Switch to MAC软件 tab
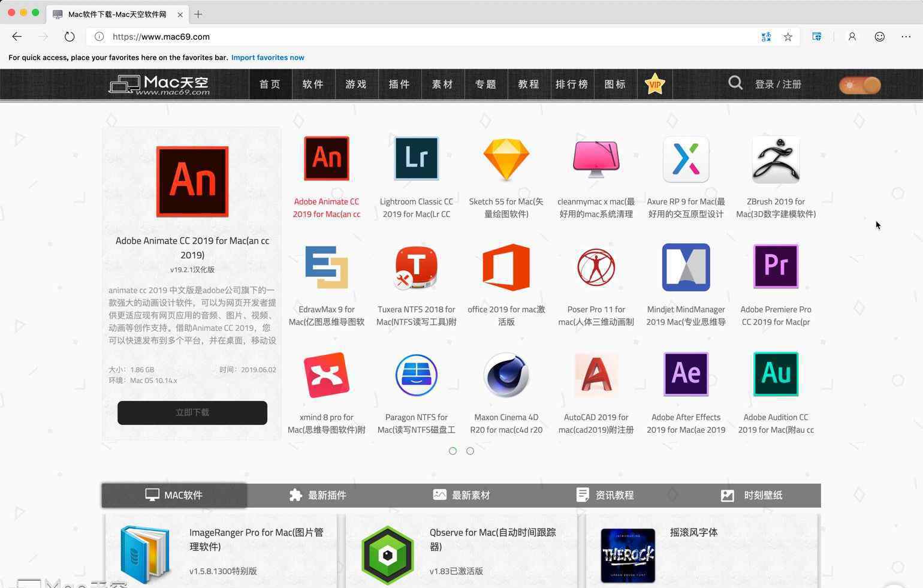Image resolution: width=923 pixels, height=588 pixels. [x=174, y=495]
